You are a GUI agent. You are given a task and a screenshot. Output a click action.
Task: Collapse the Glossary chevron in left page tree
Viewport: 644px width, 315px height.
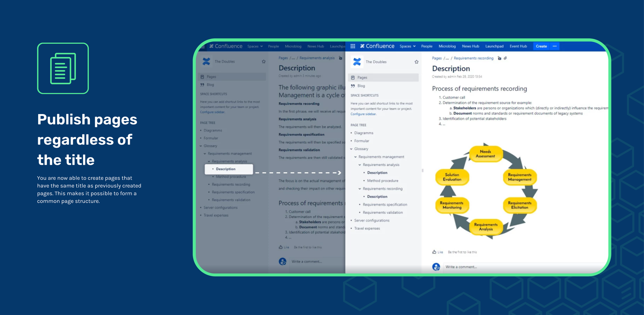click(x=201, y=146)
